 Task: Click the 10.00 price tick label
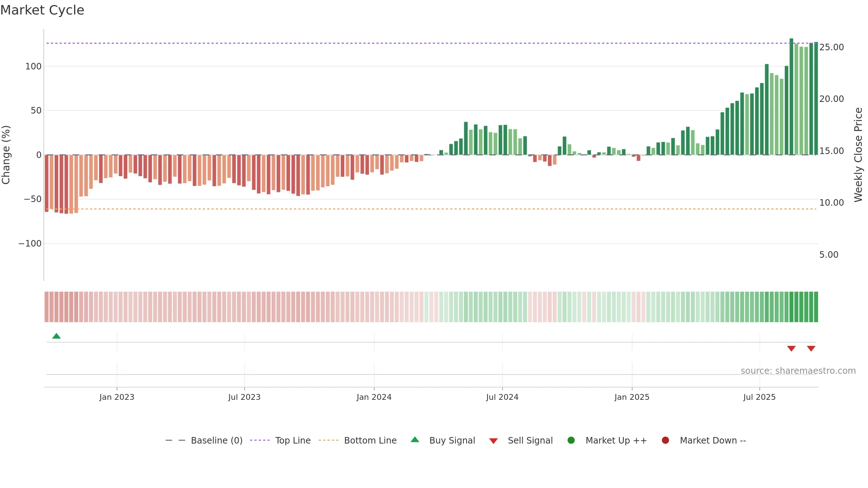tap(831, 203)
